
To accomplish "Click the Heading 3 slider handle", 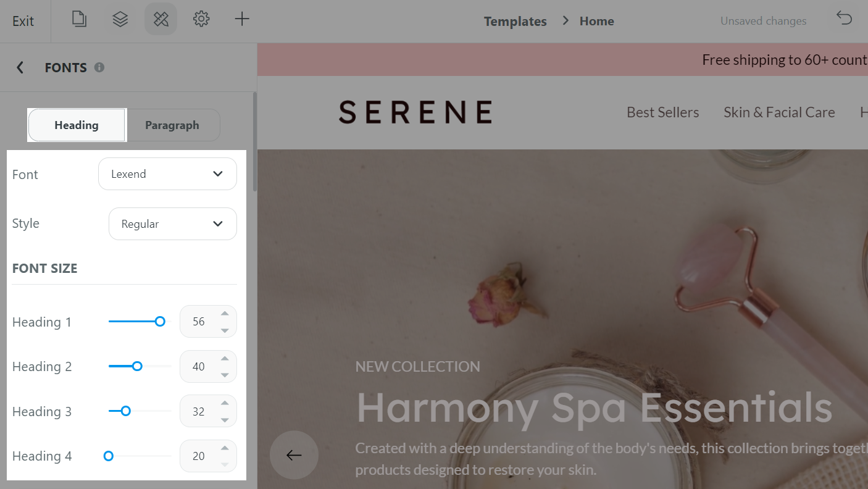I will coord(125,411).
